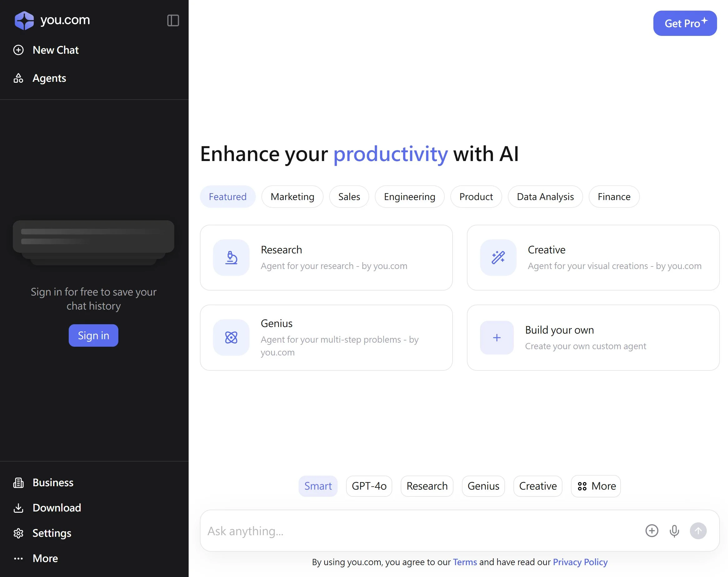Image resolution: width=728 pixels, height=577 pixels.
Task: Select the Smart mode chip
Action: click(x=318, y=486)
